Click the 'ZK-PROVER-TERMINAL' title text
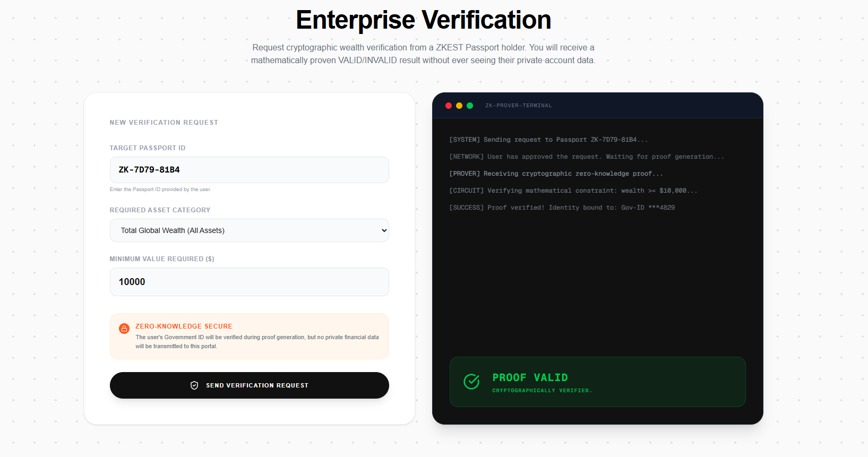This screenshot has width=868, height=457. click(519, 106)
